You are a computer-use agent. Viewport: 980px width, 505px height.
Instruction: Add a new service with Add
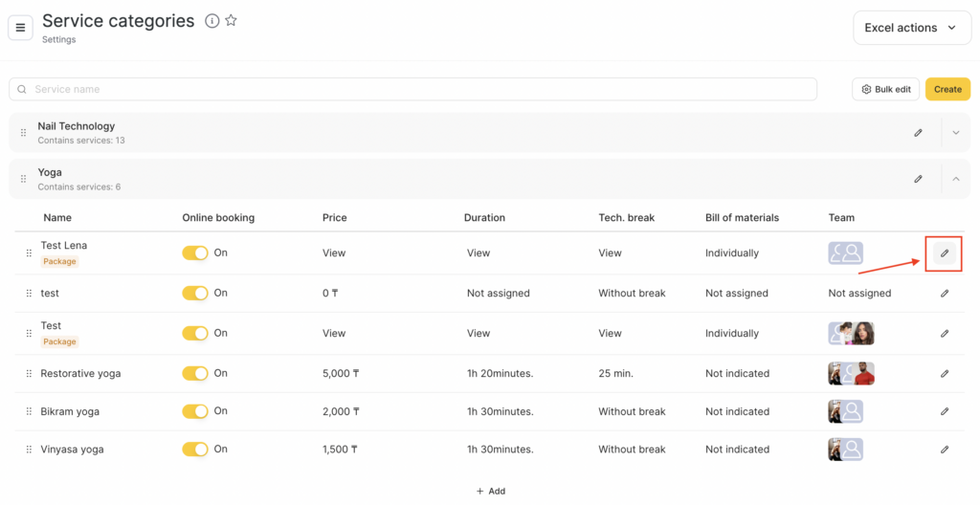[x=490, y=491]
